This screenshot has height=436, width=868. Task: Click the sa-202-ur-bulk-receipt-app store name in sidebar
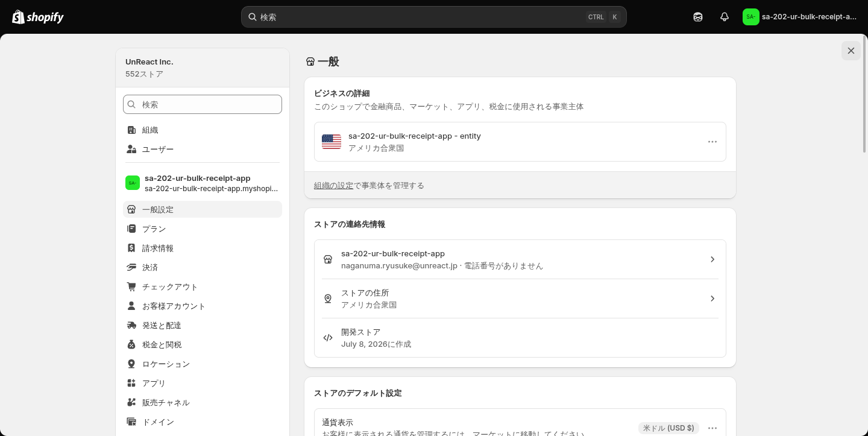coord(198,178)
